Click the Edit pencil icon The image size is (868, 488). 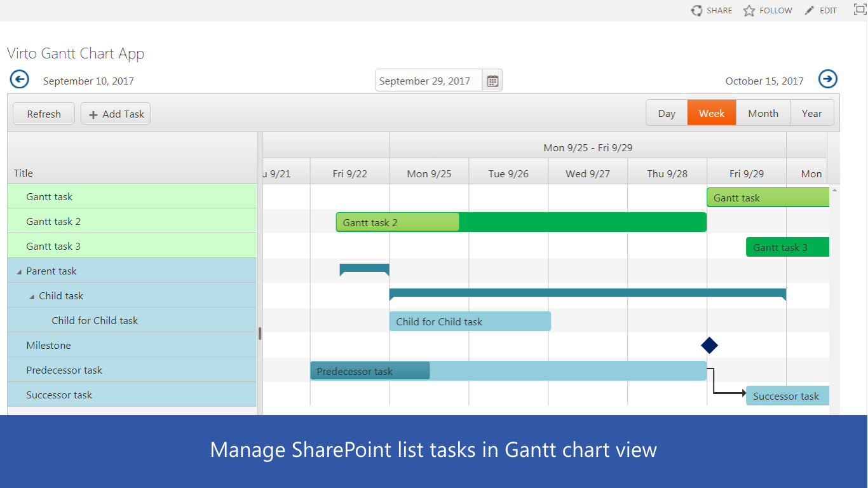tap(809, 11)
